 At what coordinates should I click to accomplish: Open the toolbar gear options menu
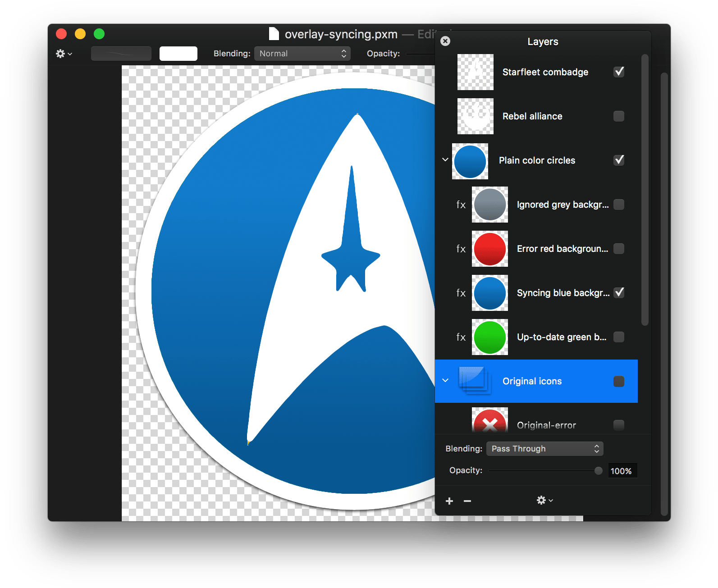[64, 54]
